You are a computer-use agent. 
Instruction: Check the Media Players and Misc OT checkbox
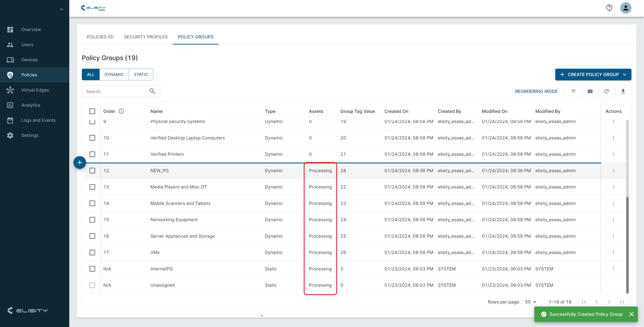pyautogui.click(x=92, y=187)
